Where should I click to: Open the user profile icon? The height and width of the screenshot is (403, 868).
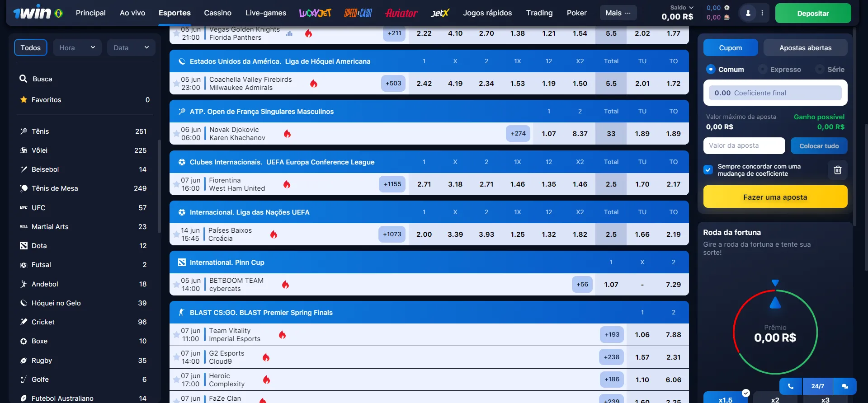(x=748, y=13)
